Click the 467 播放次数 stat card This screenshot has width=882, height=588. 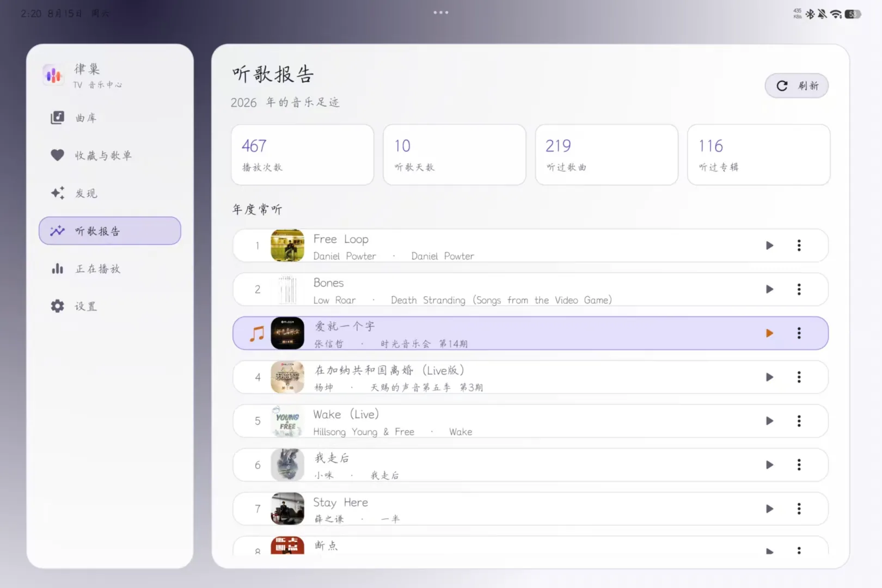tap(302, 155)
